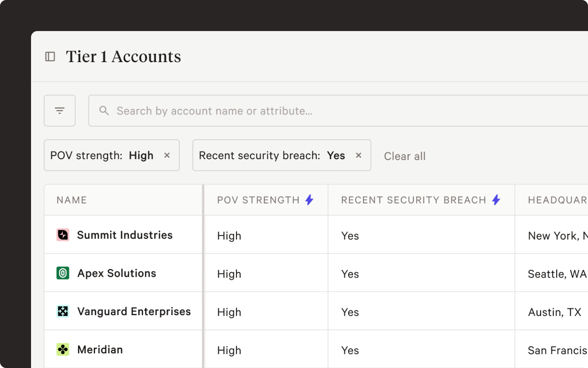Click the Vanguard Enterprises logo icon
Screen dimensions: 588x368
tap(63, 311)
